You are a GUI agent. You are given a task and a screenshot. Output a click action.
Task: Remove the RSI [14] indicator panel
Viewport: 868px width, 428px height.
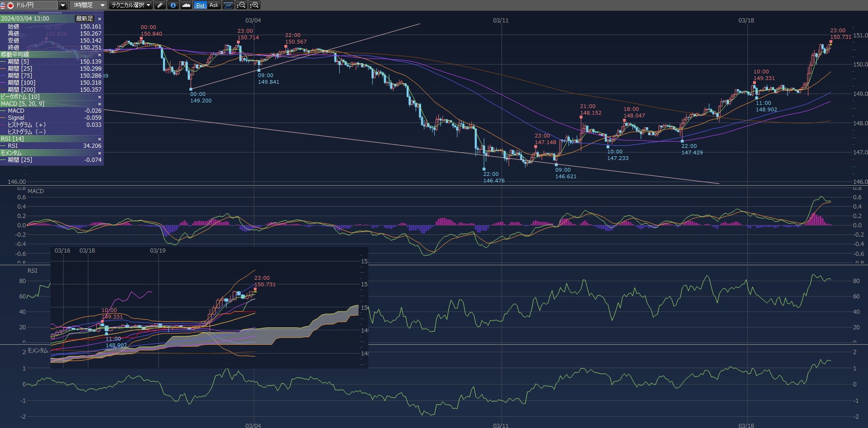[x=100, y=139]
